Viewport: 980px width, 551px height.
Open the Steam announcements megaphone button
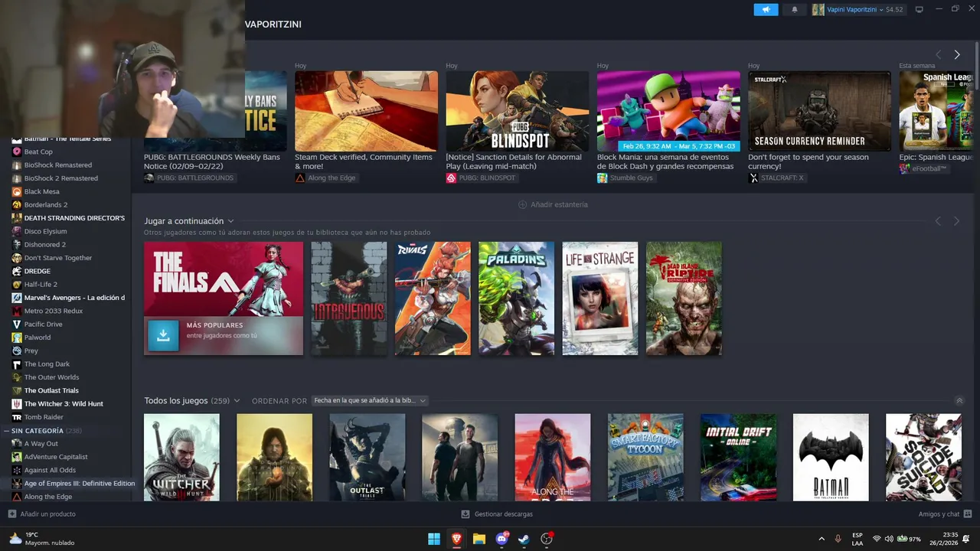coord(766,10)
